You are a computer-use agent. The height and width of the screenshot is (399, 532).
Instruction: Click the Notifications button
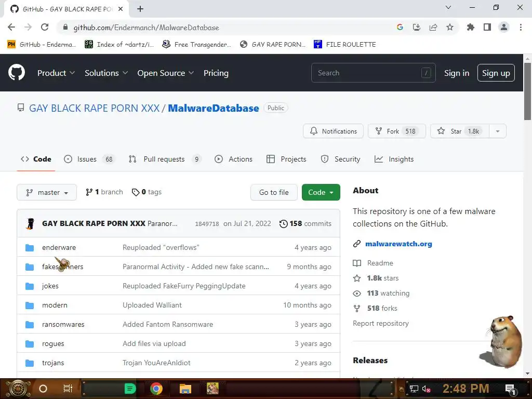(x=333, y=131)
